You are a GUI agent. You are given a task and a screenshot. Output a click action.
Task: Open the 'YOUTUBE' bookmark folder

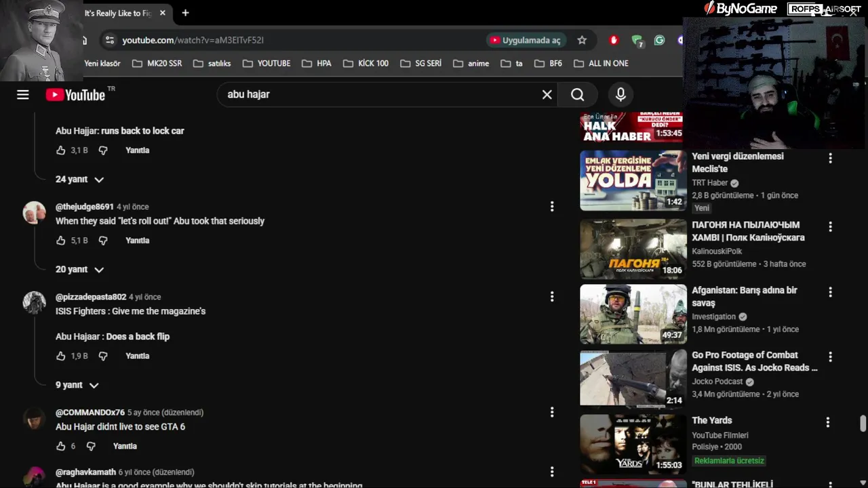(x=266, y=63)
